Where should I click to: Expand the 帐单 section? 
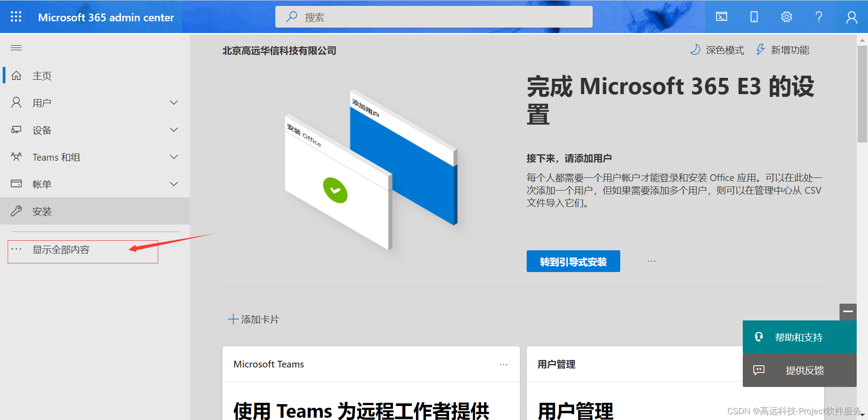click(x=174, y=184)
